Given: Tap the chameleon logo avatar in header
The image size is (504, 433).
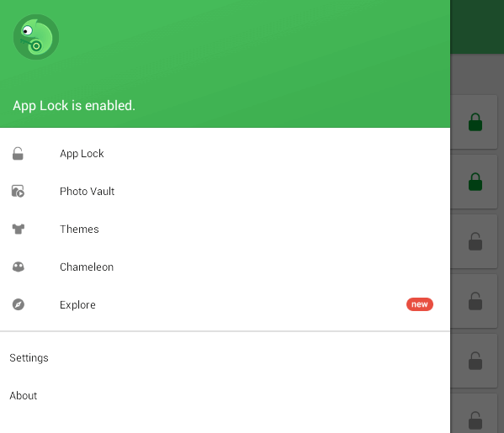Looking at the screenshot, I should click(36, 37).
